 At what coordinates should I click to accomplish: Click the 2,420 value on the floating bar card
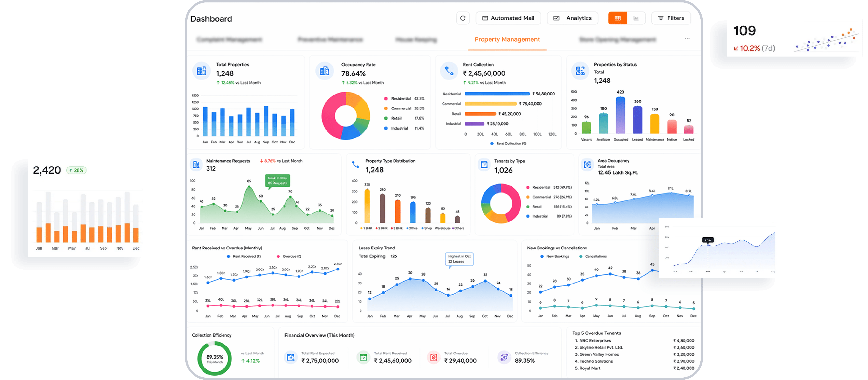tap(47, 170)
